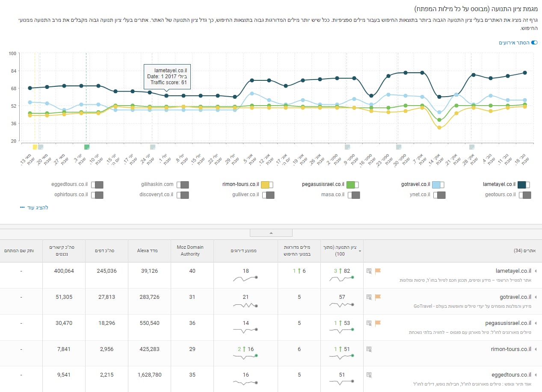
Task: Expand the lametayel.co.il row arrow
Action: [x=536, y=271]
